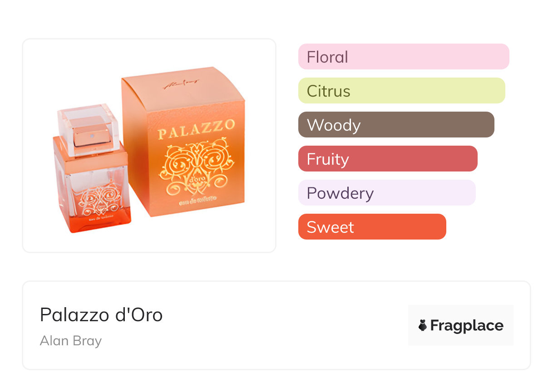Select the pink Floral accord bar
553x392 pixels.
pyautogui.click(x=404, y=57)
